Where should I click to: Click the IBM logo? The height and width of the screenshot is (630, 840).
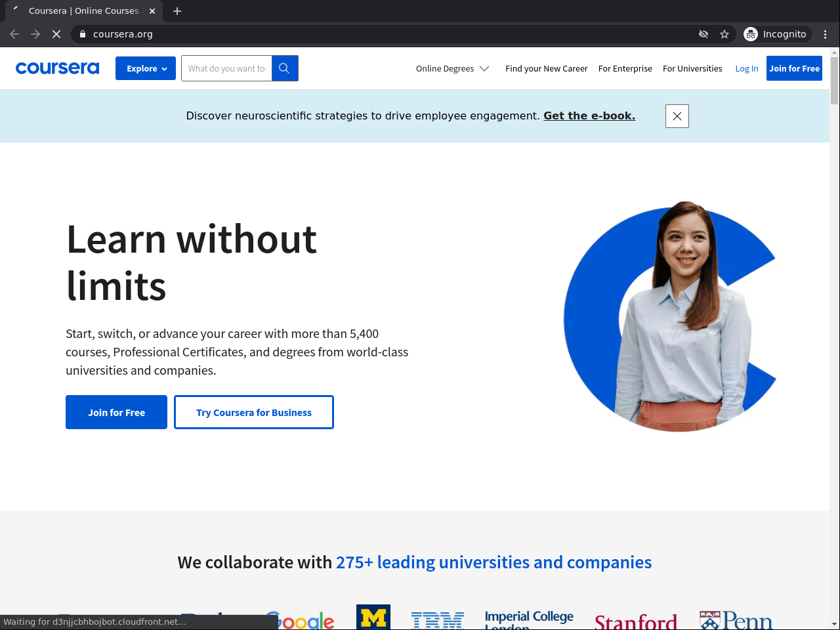coord(438,620)
